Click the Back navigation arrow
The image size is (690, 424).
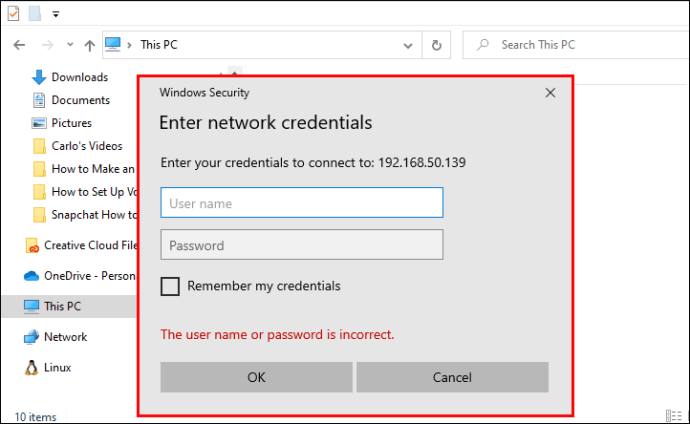21,45
